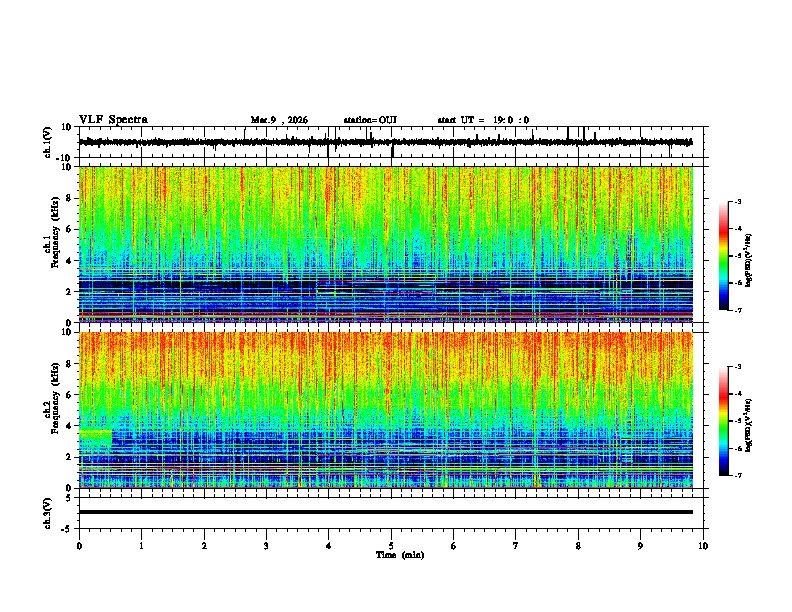Click time tick label "10" on x-axis
792x612 pixels.
coord(703,546)
